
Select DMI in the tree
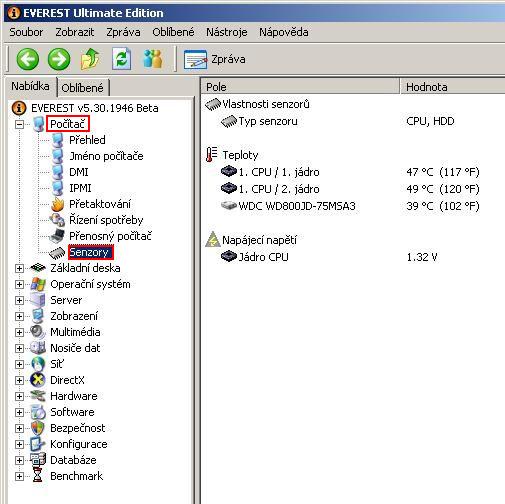[x=79, y=172]
